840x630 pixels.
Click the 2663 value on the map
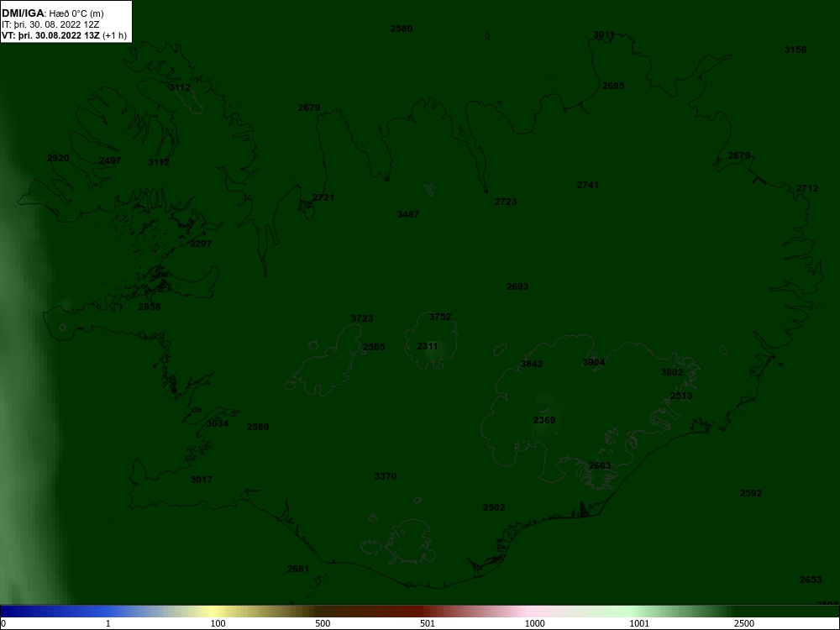(x=600, y=465)
